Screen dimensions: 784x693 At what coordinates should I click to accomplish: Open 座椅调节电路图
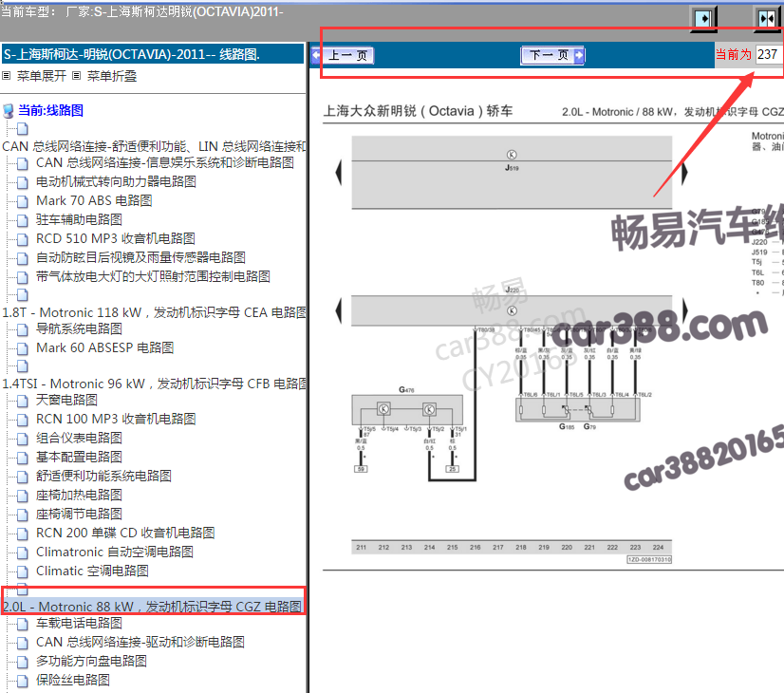79,514
